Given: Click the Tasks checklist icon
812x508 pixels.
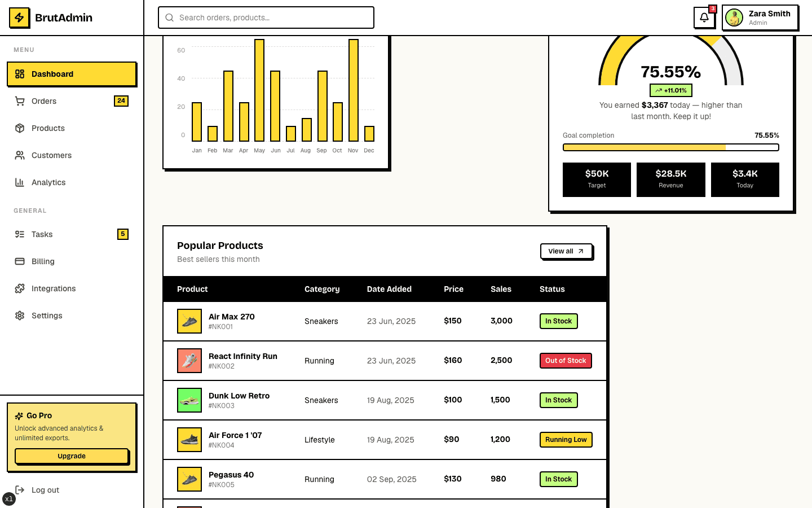Looking at the screenshot, I should 20,234.
